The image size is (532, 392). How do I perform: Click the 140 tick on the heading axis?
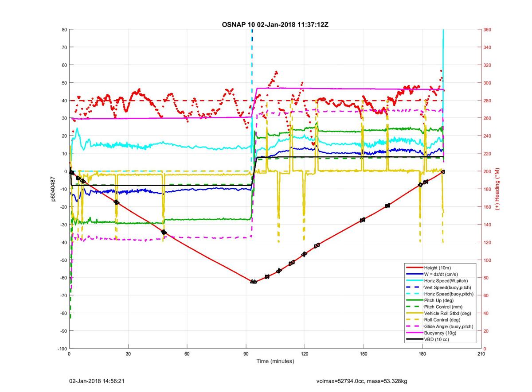point(487,225)
